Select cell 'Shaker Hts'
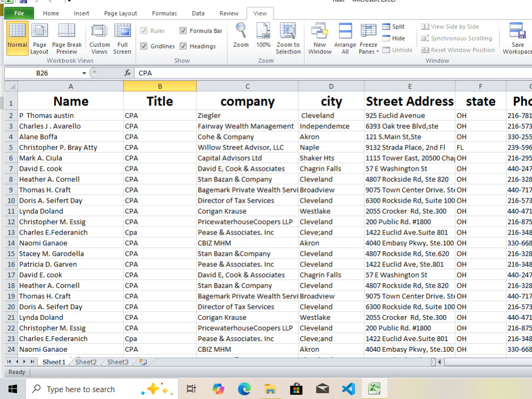This screenshot has width=532, height=399. click(331, 158)
